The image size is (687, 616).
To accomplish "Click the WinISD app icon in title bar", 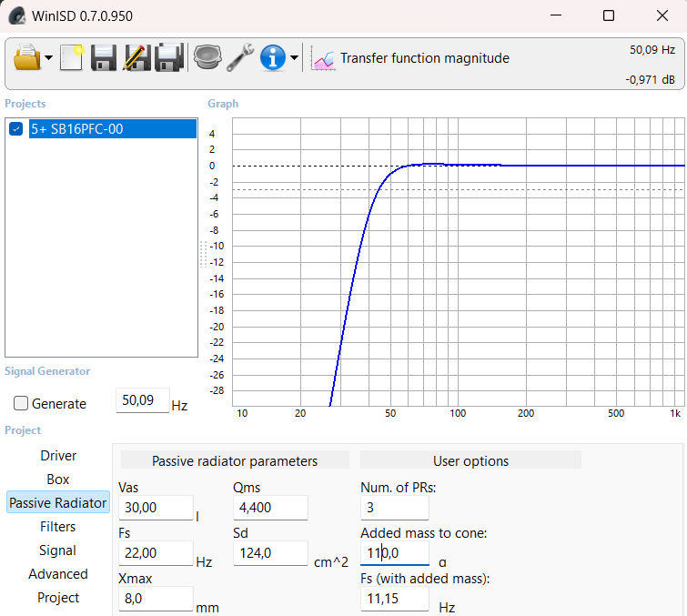I will pos(17,15).
